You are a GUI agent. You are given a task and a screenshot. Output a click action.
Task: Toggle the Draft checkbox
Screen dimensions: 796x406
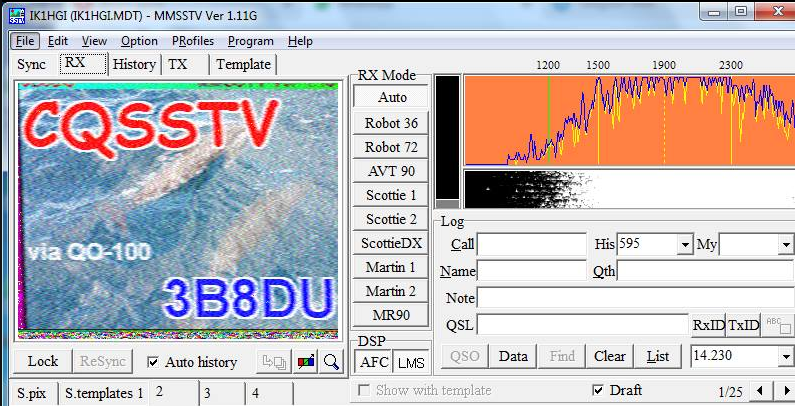[598, 390]
